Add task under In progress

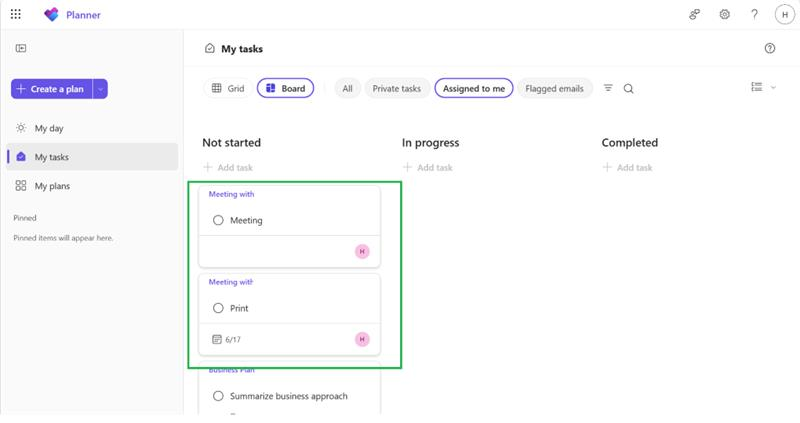tap(428, 167)
